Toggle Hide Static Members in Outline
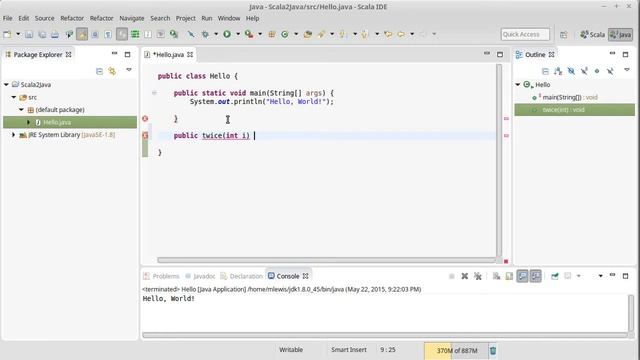 (584, 71)
